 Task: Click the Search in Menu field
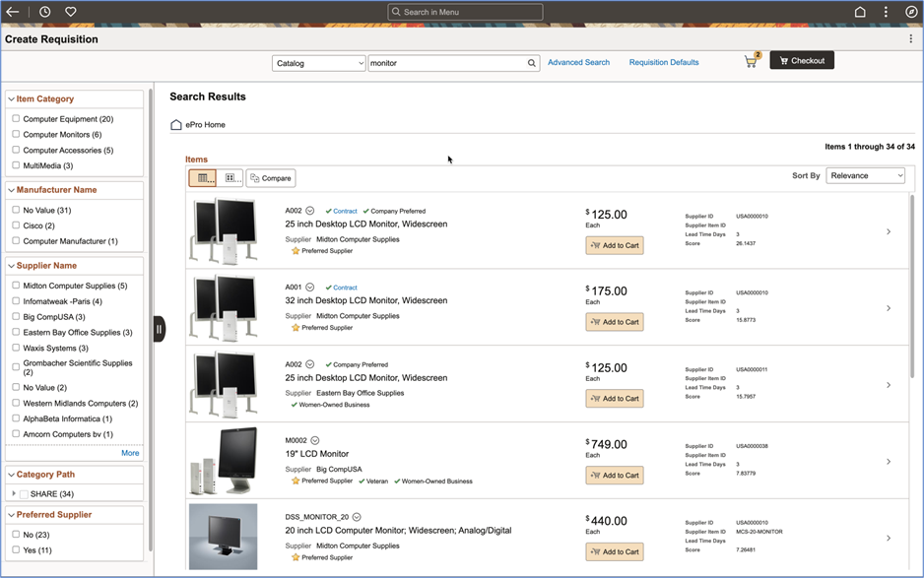point(465,12)
